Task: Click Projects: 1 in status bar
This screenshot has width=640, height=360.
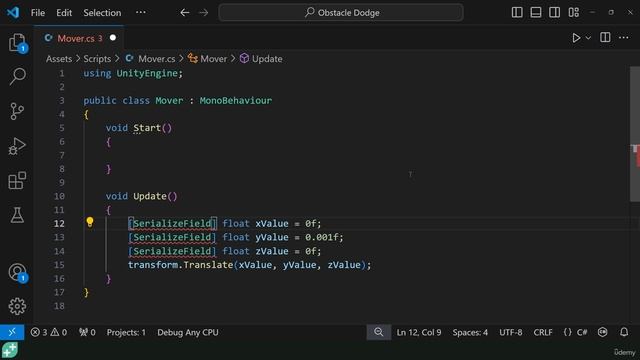Action: (126, 332)
